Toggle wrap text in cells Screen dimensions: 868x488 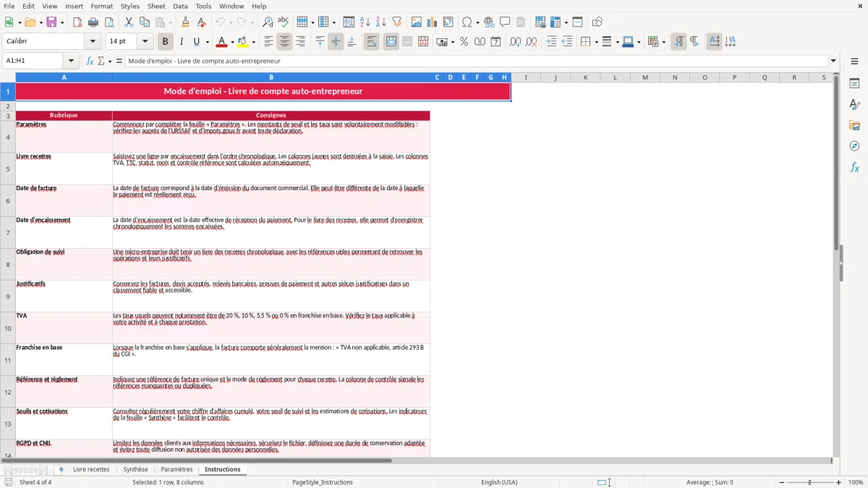tap(371, 42)
